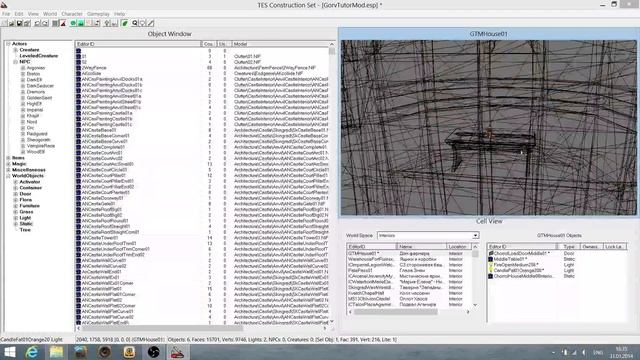Click the open Data files folder icon
This screenshot has height=360, width=640.
tap(11, 23)
